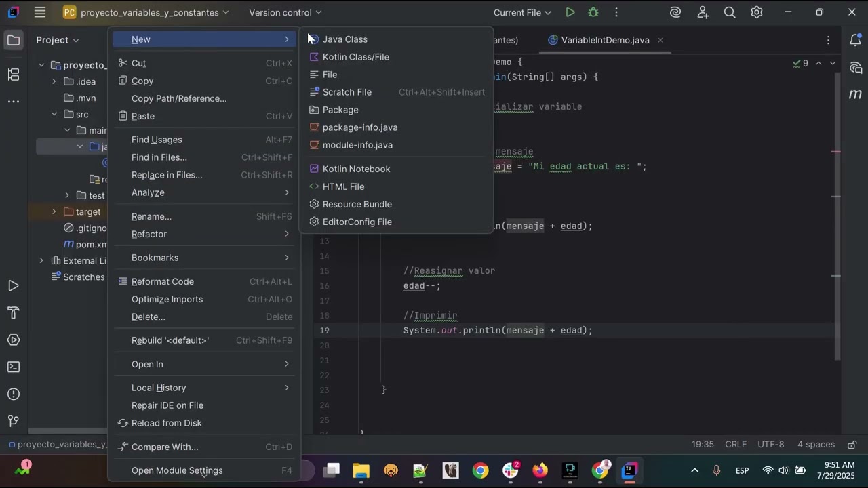Select Reformat Code in context menu
The image size is (868, 488).
tap(205, 281)
